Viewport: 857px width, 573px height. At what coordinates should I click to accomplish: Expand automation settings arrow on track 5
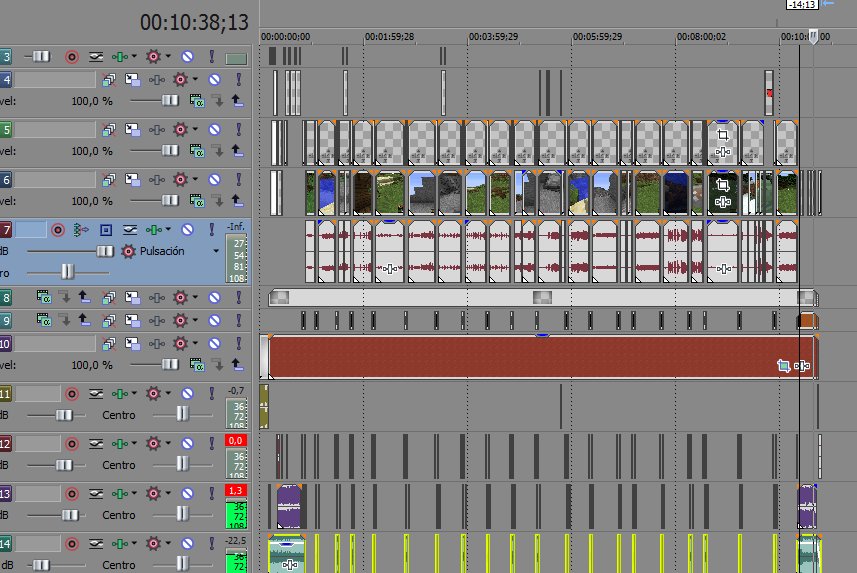click(x=195, y=129)
